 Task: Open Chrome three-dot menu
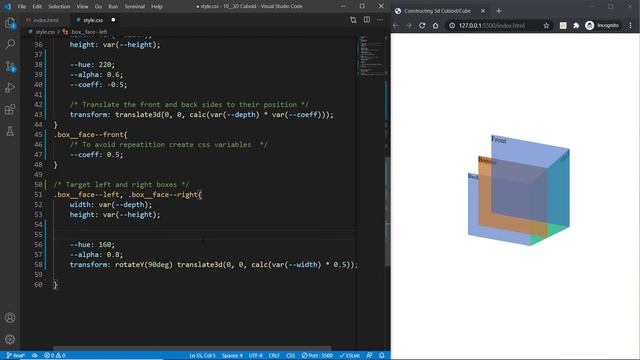631,25
